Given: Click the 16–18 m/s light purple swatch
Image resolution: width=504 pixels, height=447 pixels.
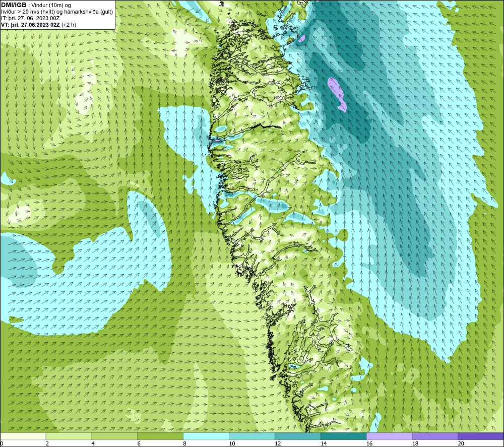Looking at the screenshot, I should pos(389,436).
